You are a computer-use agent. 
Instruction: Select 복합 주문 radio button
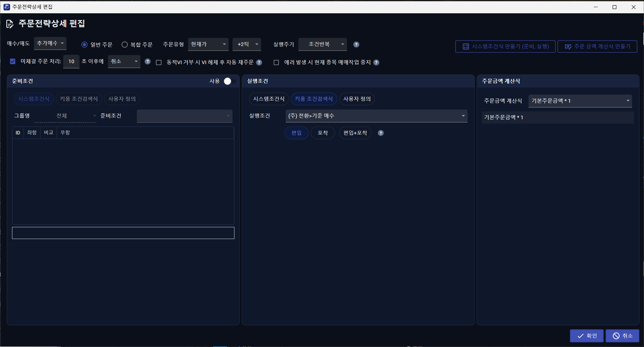pyautogui.click(x=125, y=45)
